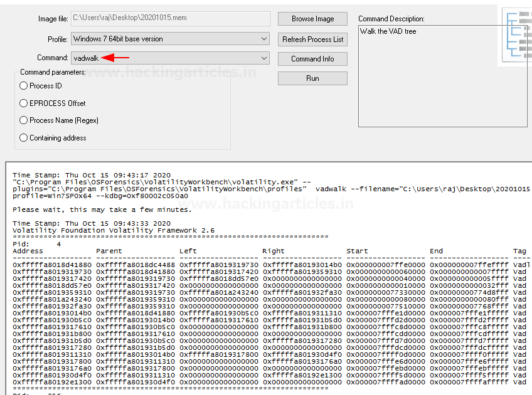Select the Process ID radio button
Image resolution: width=532 pixels, height=395 pixels.
click(24, 86)
